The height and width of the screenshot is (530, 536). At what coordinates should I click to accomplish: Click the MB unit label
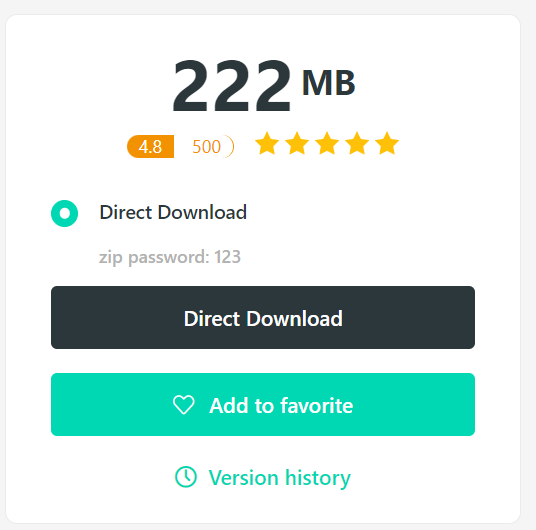(329, 82)
